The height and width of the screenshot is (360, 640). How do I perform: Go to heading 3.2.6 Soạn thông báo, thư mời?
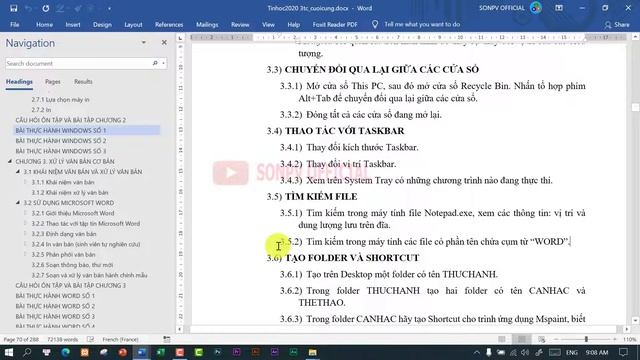coord(72,265)
